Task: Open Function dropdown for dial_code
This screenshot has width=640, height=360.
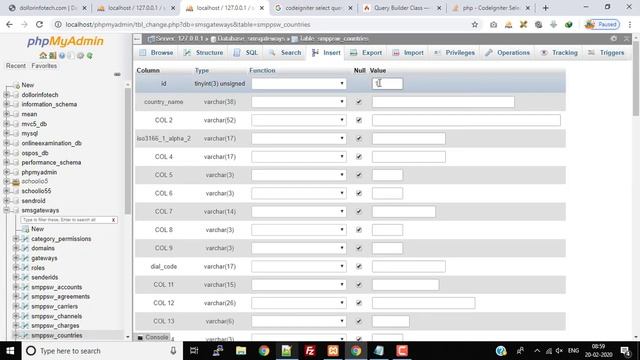Action: (x=299, y=266)
